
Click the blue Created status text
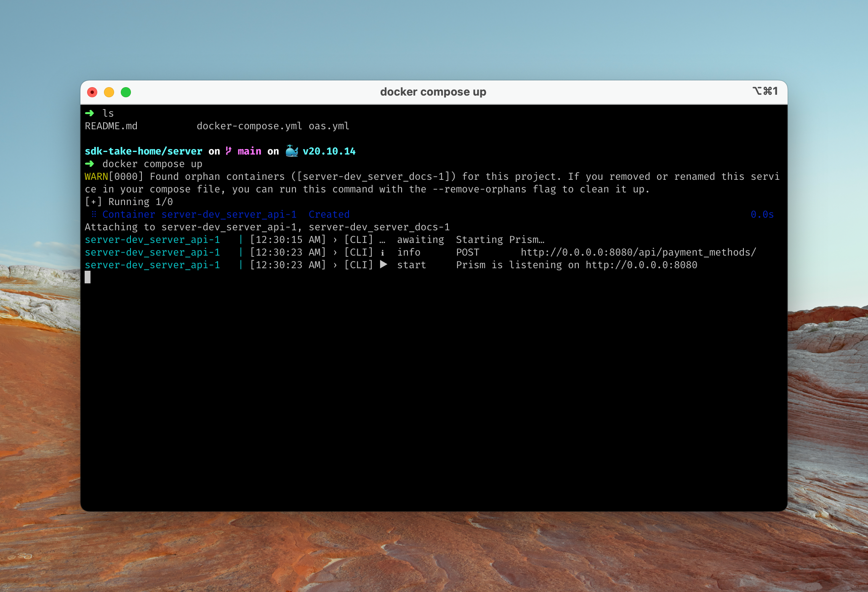pos(329,214)
